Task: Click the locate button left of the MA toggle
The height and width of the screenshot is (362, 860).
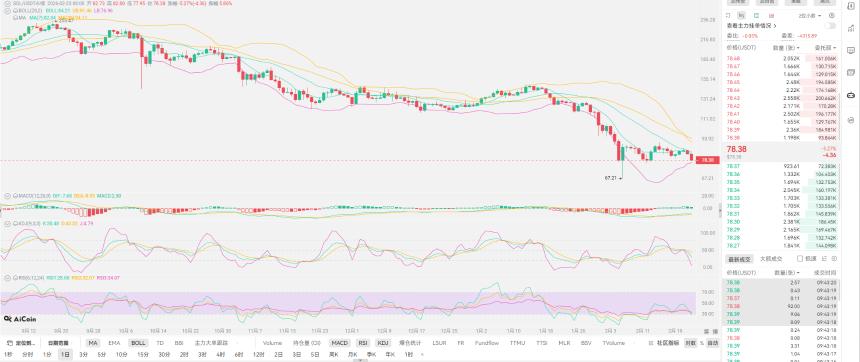Action: point(21,343)
